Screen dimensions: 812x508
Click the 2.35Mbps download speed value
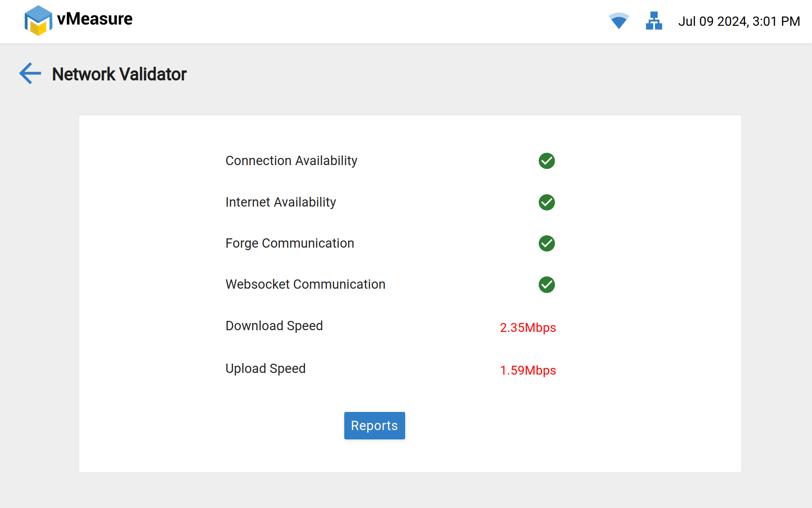click(528, 328)
